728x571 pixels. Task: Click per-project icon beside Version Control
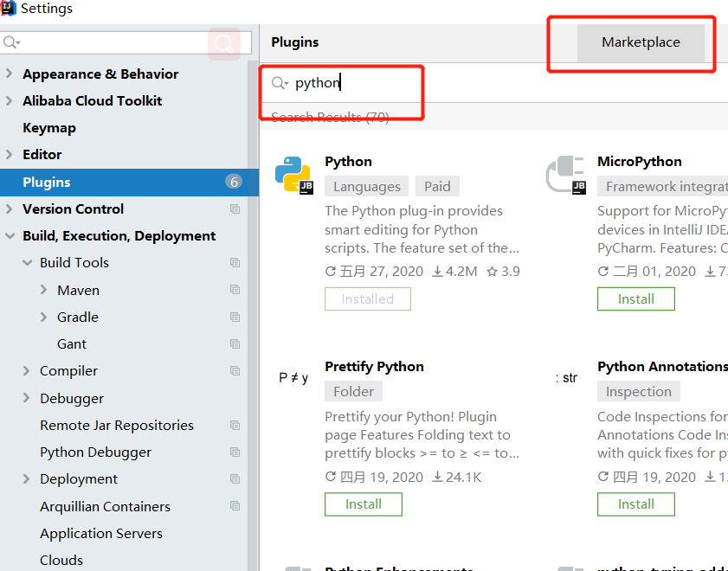click(x=235, y=209)
